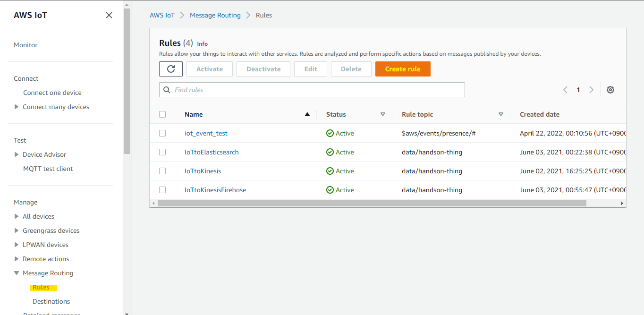
Task: Click the Created date column header
Action: tap(540, 114)
